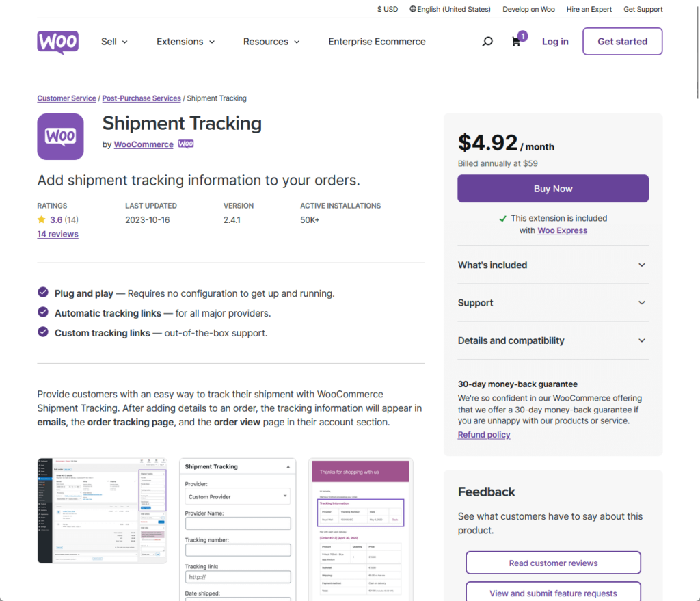
Task: Click the rating star icon
Action: 42,219
